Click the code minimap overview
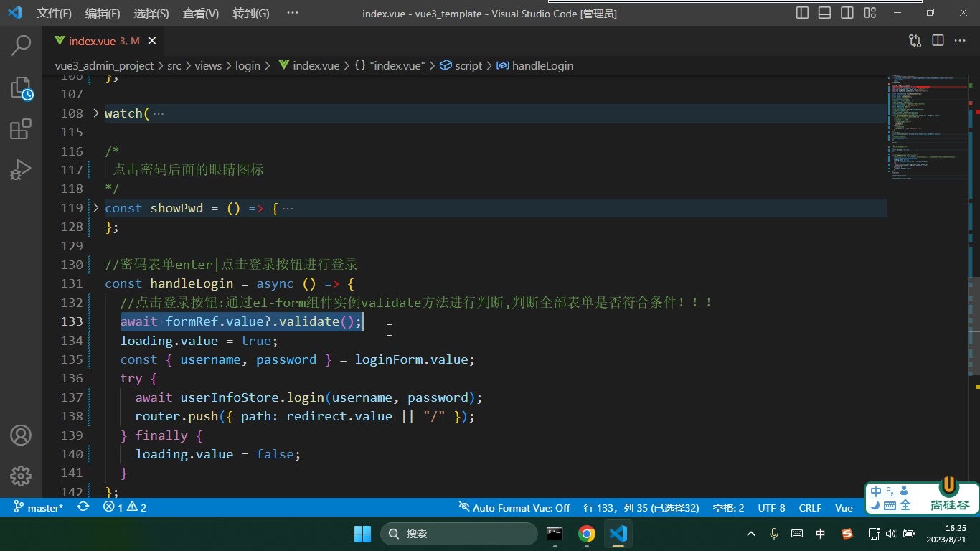Image resolution: width=980 pixels, height=551 pixels. pyautogui.click(x=927, y=126)
